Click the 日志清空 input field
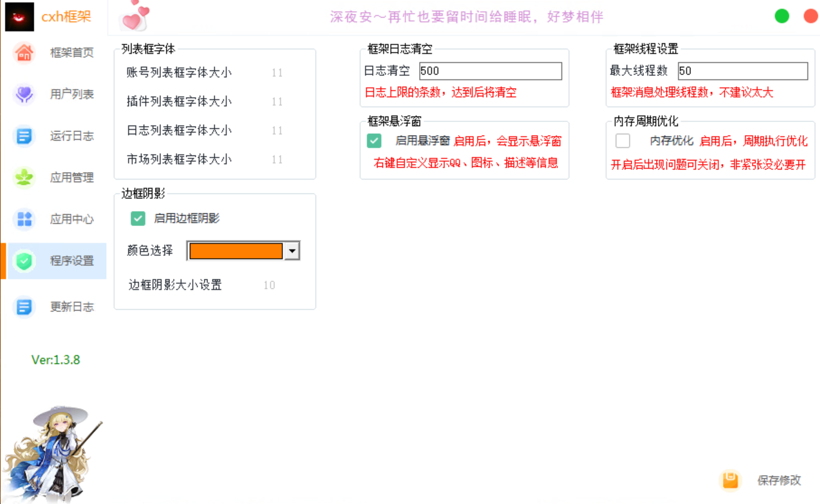Image resolution: width=820 pixels, height=504 pixels. click(x=490, y=71)
